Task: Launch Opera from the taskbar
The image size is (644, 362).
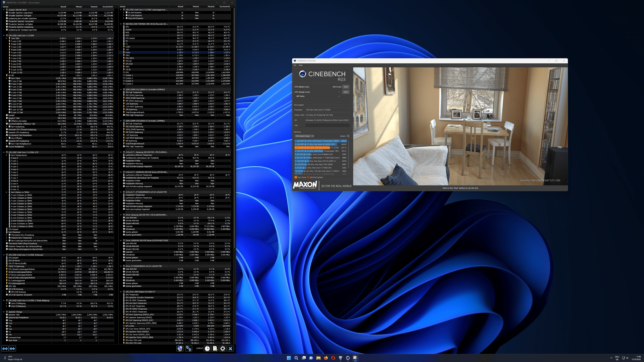Action: coord(333,358)
